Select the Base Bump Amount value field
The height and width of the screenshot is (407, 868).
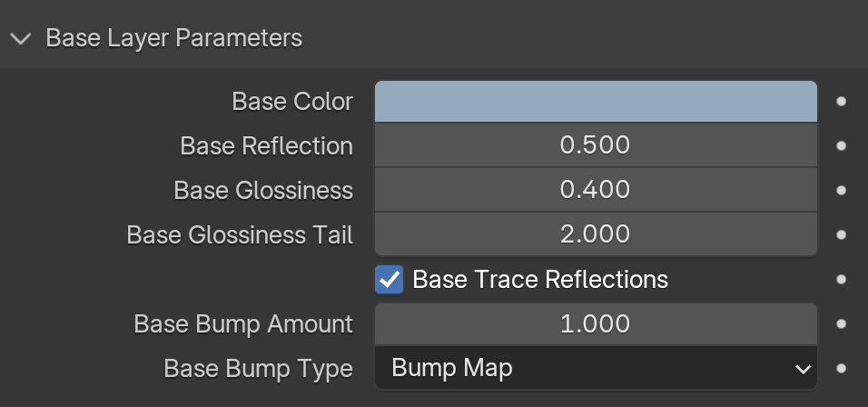click(597, 324)
